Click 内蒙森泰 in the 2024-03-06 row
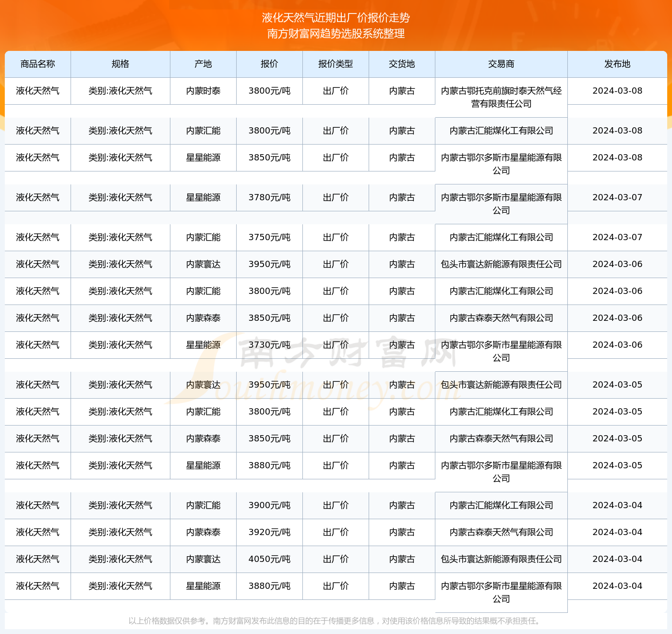Viewport: 672px width, 634px height. click(x=204, y=318)
